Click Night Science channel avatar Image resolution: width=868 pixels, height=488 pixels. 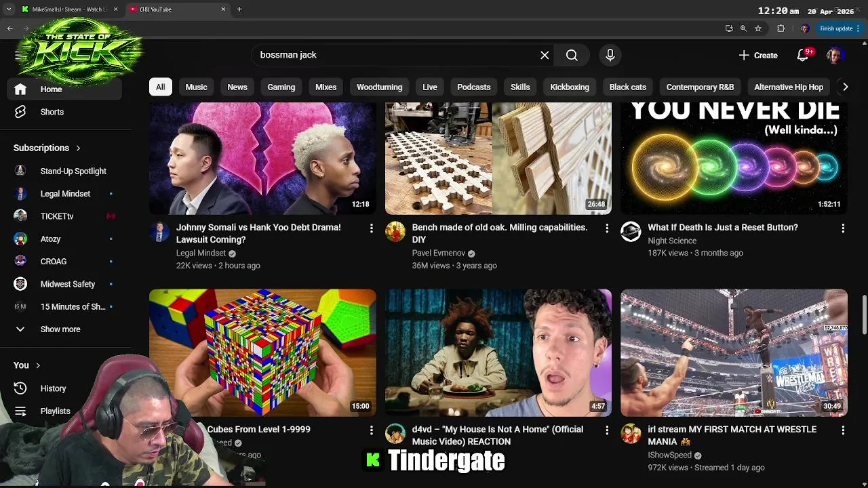coord(631,232)
